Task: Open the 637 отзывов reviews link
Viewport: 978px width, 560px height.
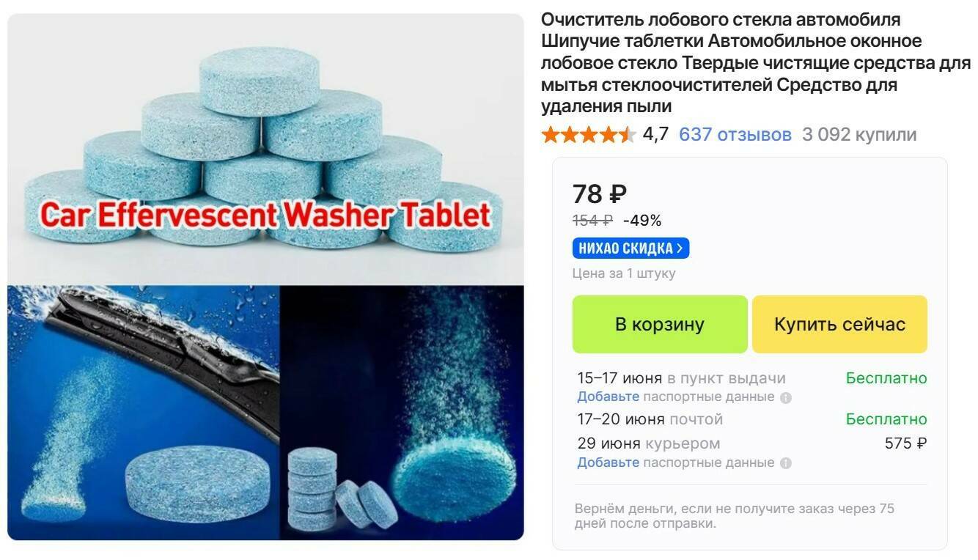Action: pos(735,135)
